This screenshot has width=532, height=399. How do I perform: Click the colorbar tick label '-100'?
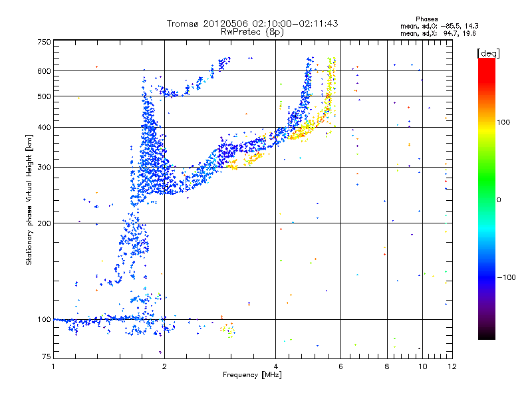click(506, 277)
